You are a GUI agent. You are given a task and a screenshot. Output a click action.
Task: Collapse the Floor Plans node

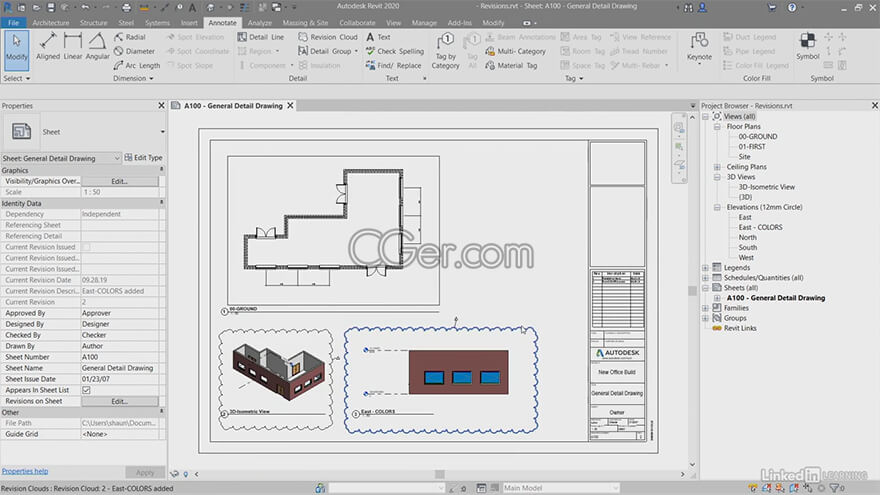[x=717, y=126]
